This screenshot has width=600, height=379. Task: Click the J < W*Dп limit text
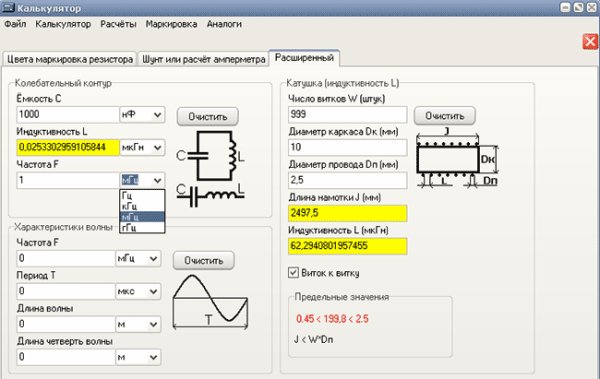pyautogui.click(x=313, y=340)
